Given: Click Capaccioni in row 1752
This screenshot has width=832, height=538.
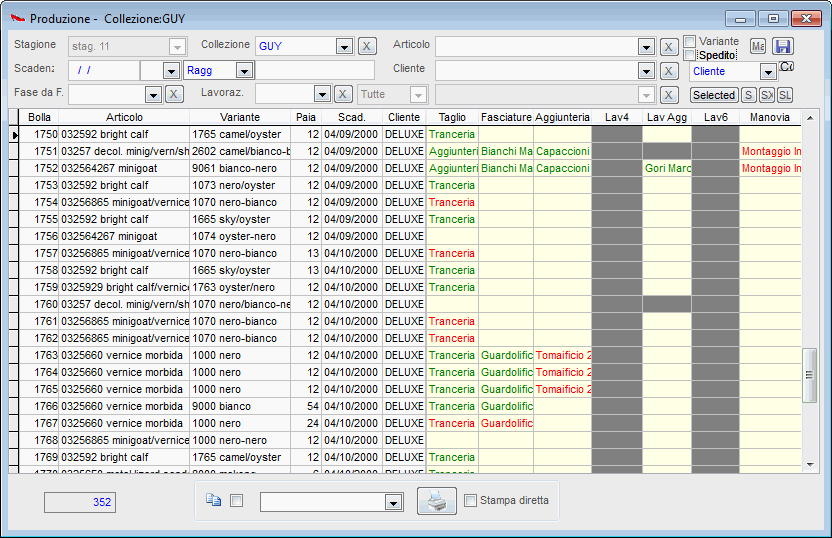Looking at the screenshot, I should [x=562, y=168].
